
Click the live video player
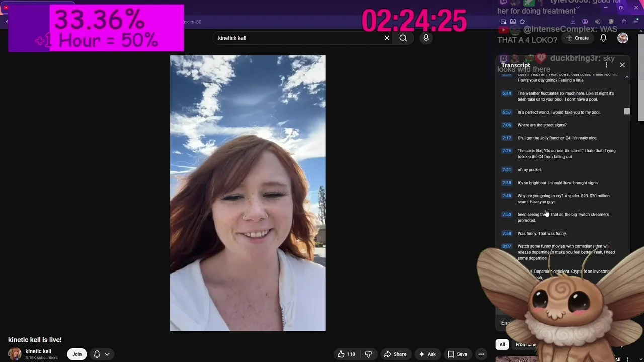click(x=248, y=193)
